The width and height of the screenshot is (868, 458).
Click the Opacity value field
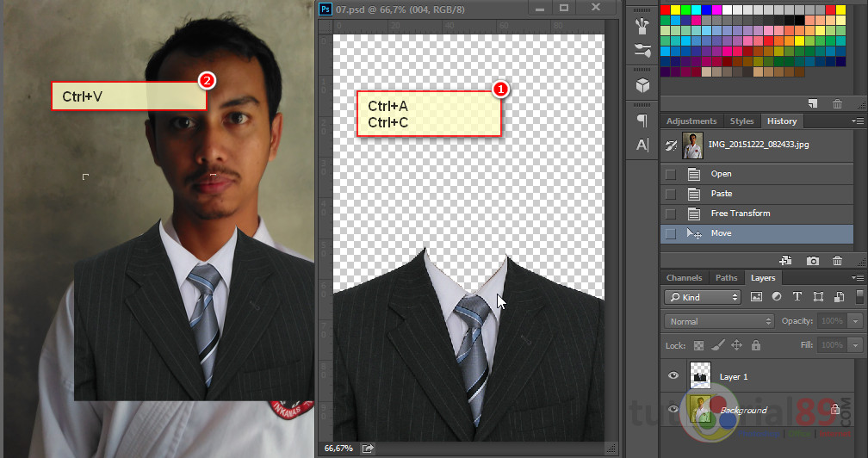coord(832,321)
